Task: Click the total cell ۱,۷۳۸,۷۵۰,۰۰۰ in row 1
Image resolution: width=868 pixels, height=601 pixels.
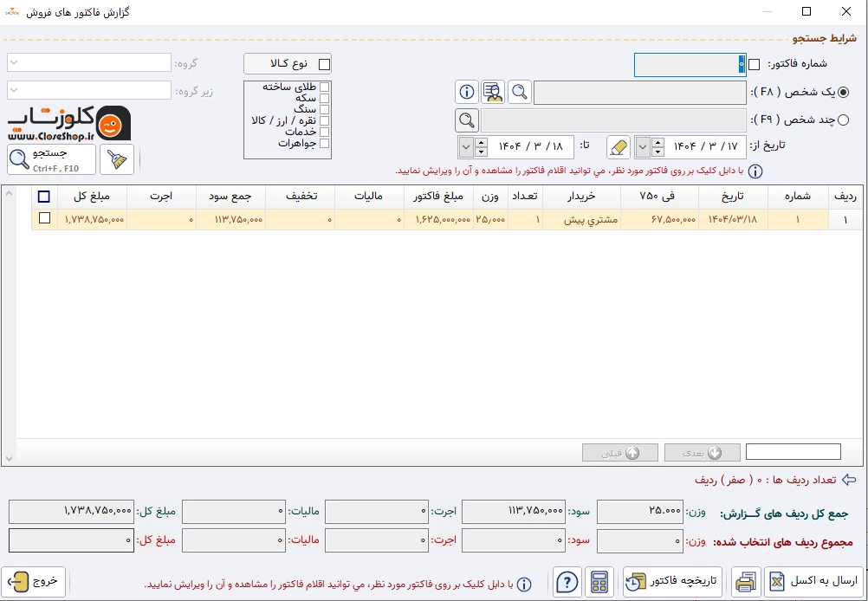Action: (x=92, y=220)
